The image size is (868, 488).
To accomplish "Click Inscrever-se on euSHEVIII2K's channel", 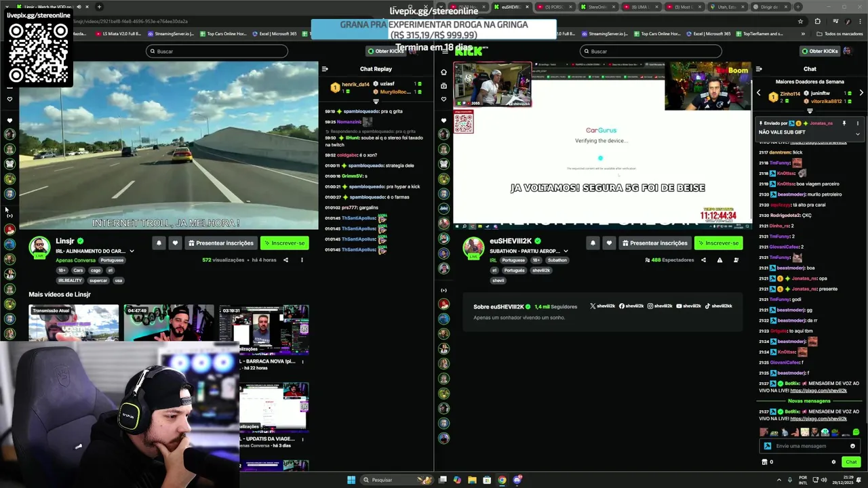I will tap(718, 243).
